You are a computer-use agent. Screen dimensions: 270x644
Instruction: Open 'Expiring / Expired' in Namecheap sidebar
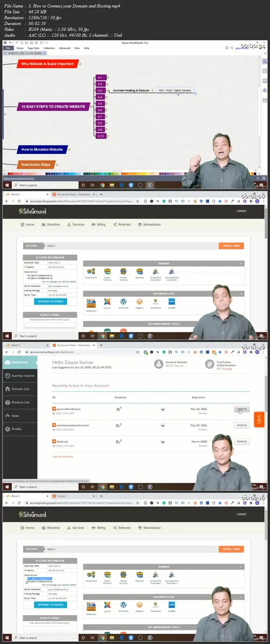coord(20,376)
